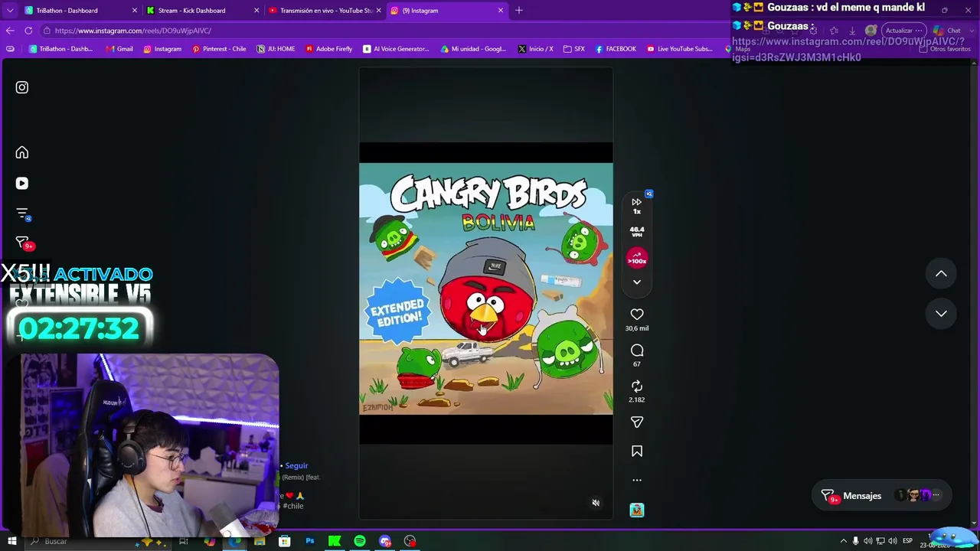Open the FACEBOOK bookmark
980x551 pixels.
click(x=616, y=49)
